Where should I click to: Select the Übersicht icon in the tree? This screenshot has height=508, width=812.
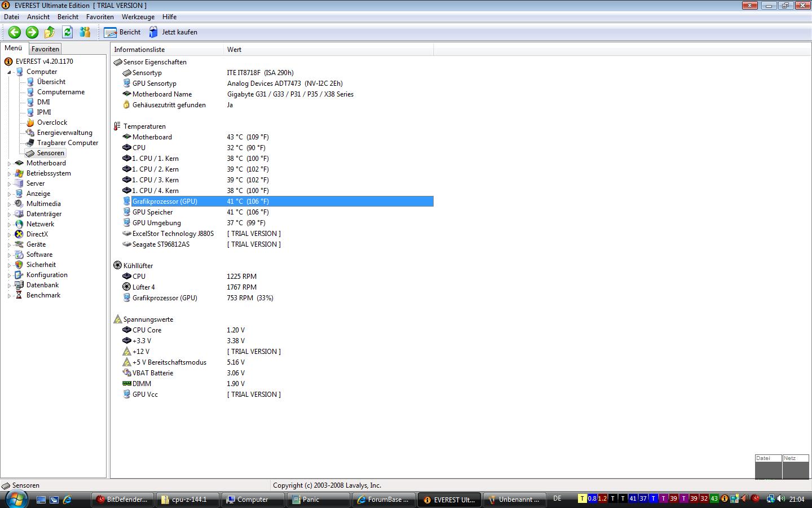pyautogui.click(x=30, y=82)
